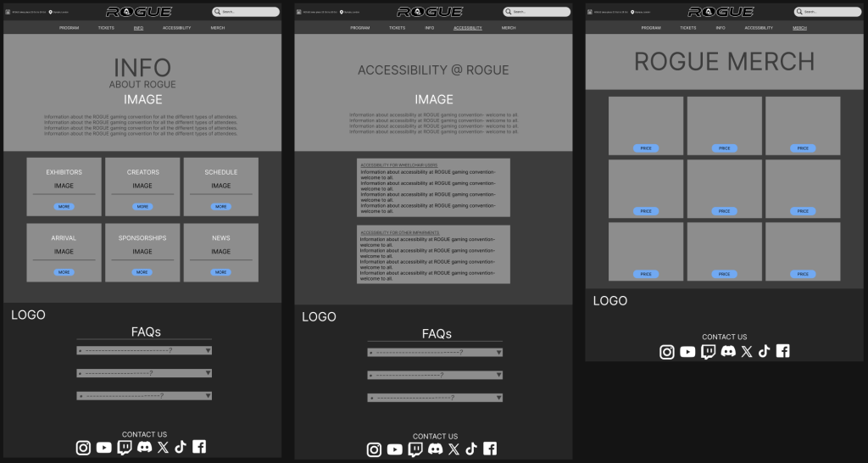The height and width of the screenshot is (463, 868).
Task: Click the MORE button in the SPONSORSHIPS card
Action: click(142, 272)
